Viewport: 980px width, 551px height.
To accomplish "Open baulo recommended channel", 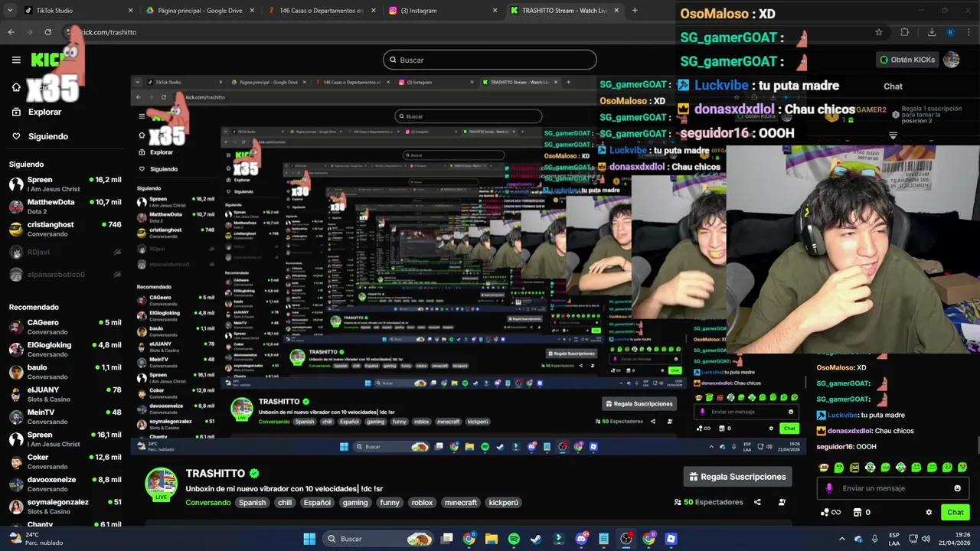I will (64, 372).
